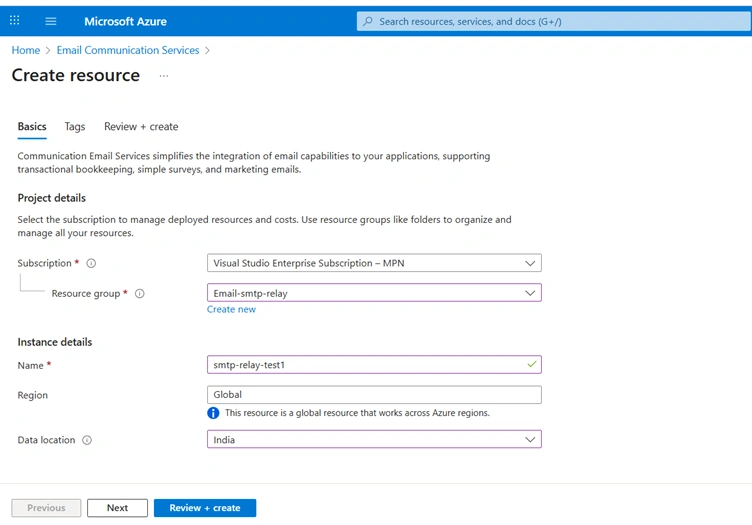Click the blue Review + create button
This screenshot has width=752, height=525.
[205, 508]
